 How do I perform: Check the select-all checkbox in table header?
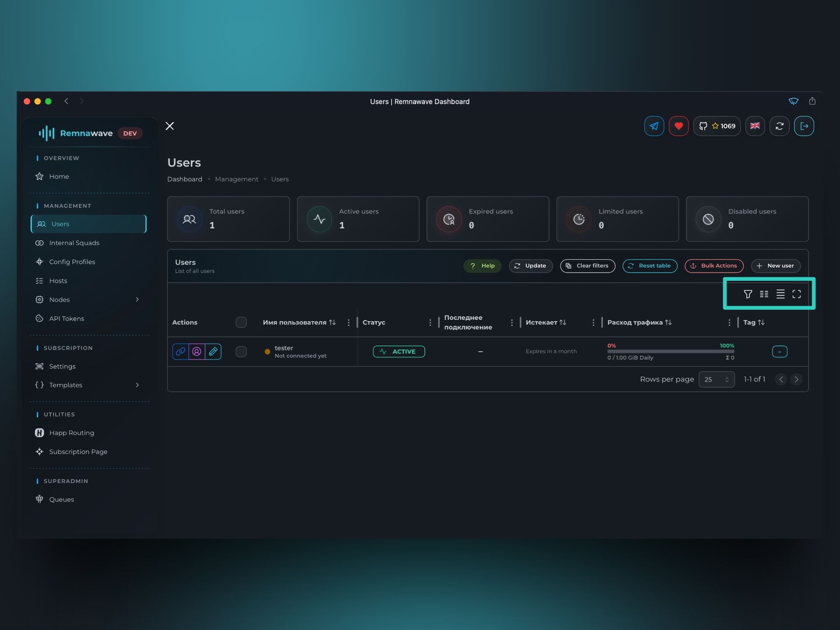[241, 322]
